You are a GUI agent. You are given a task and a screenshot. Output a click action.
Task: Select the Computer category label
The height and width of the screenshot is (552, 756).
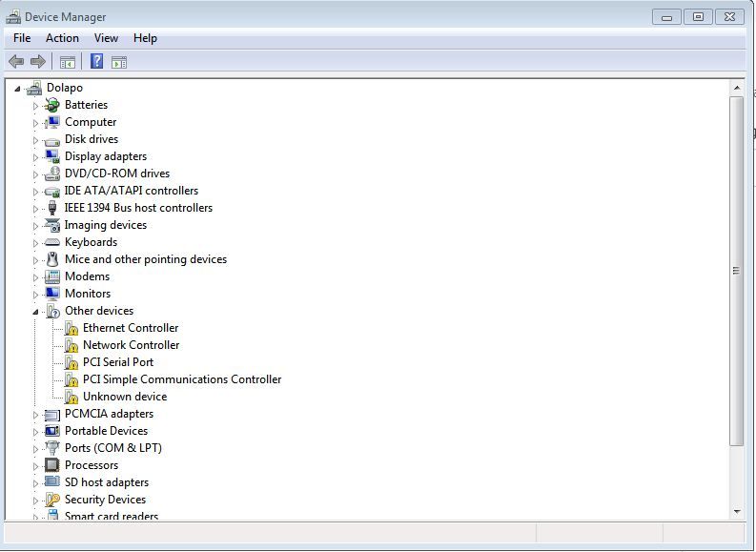91,122
